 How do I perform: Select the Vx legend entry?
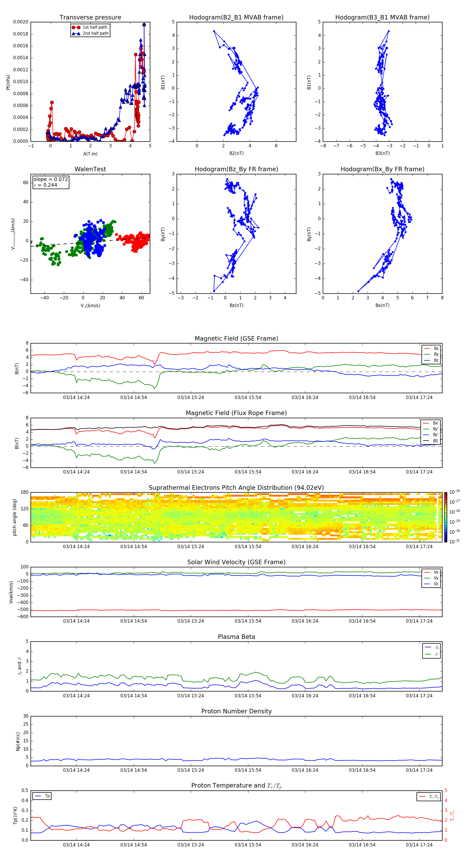click(x=431, y=572)
